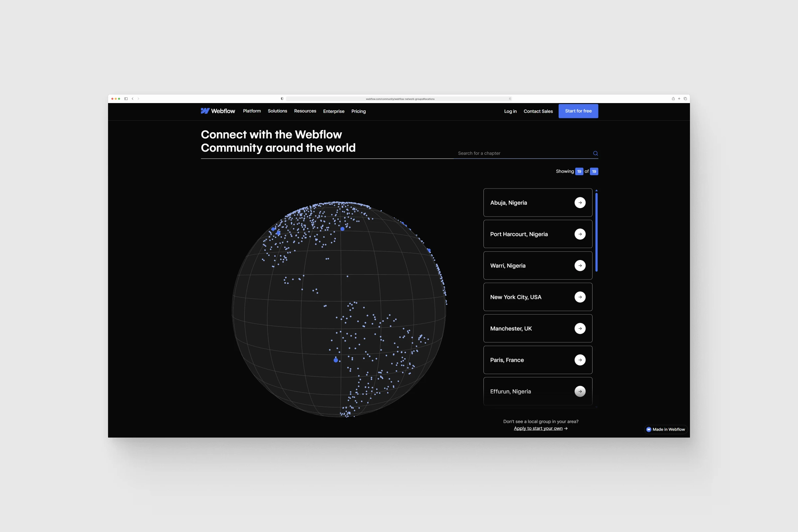Image resolution: width=798 pixels, height=532 pixels.
Task: Click the Apply to start your own link
Action: point(538,428)
